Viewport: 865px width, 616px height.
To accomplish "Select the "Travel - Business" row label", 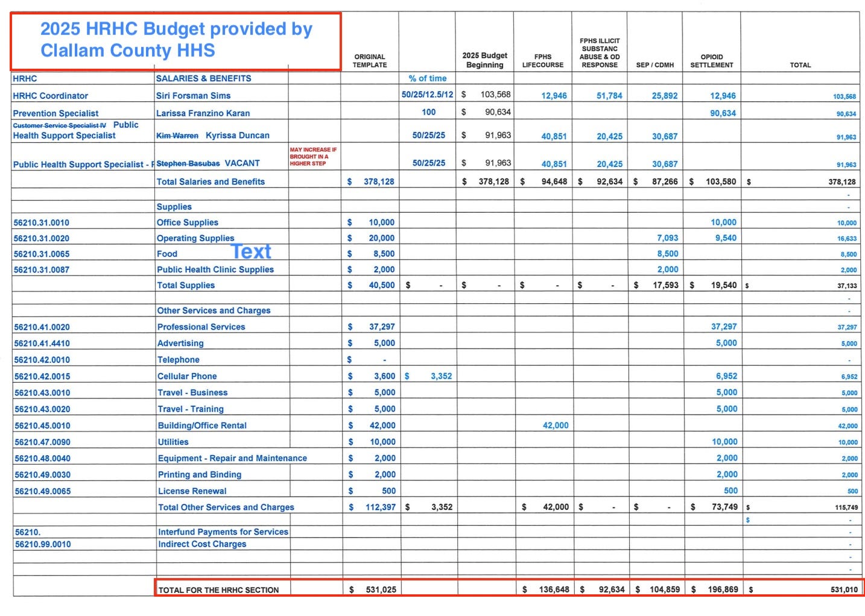I will 192,392.
